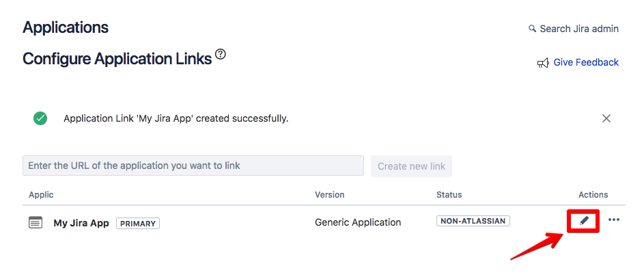Click the green success checkmark icon

(40, 118)
